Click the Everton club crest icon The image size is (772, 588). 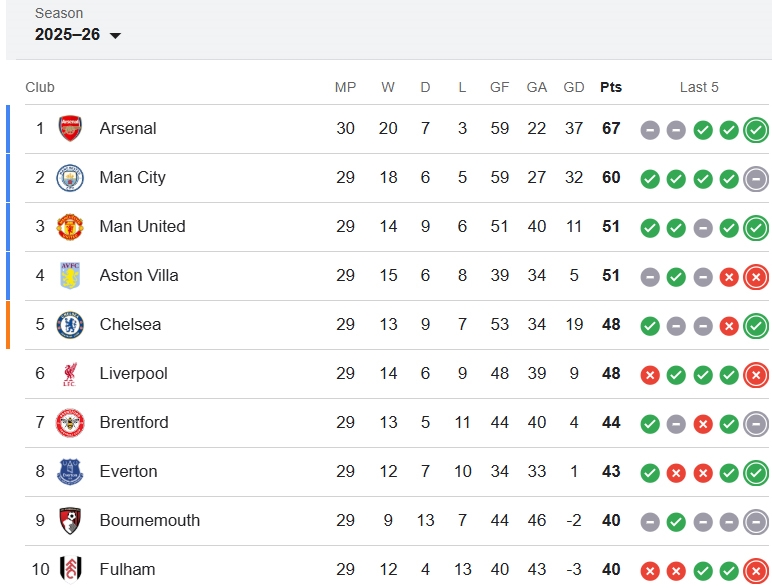70,471
